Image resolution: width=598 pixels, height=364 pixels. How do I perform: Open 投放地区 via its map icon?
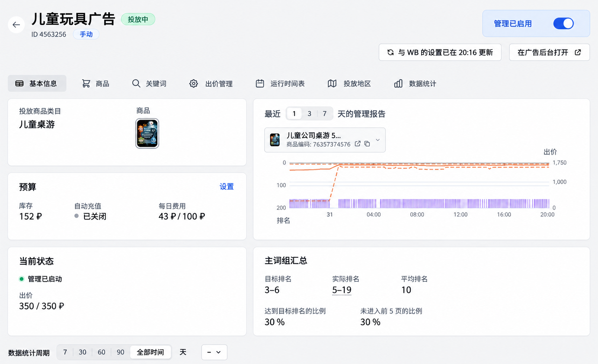[x=332, y=84]
